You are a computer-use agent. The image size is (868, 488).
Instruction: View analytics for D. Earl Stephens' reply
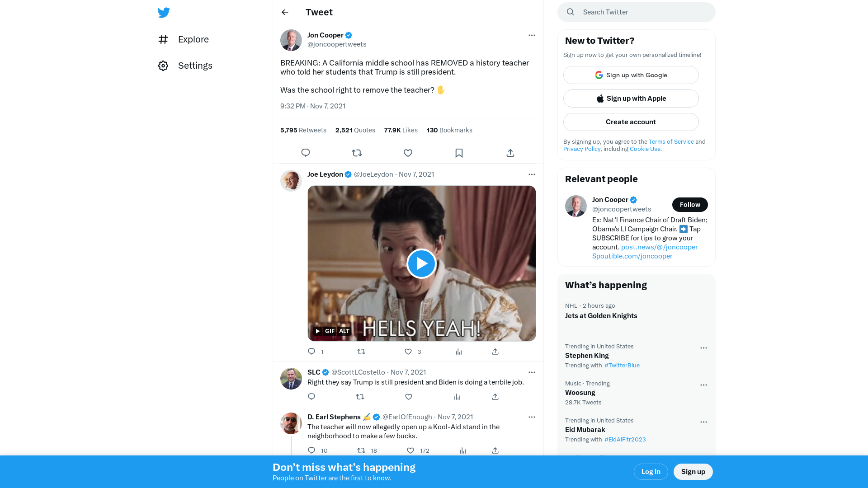tap(463, 450)
